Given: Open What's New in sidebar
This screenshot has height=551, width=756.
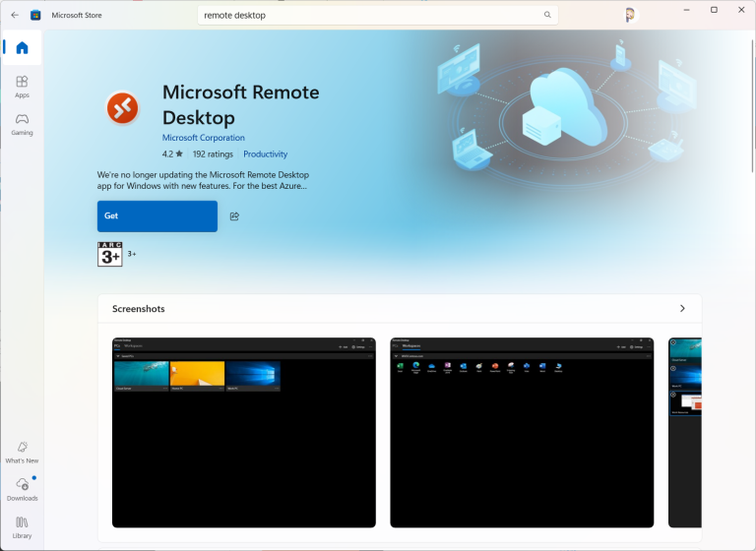Looking at the screenshot, I should [22, 453].
